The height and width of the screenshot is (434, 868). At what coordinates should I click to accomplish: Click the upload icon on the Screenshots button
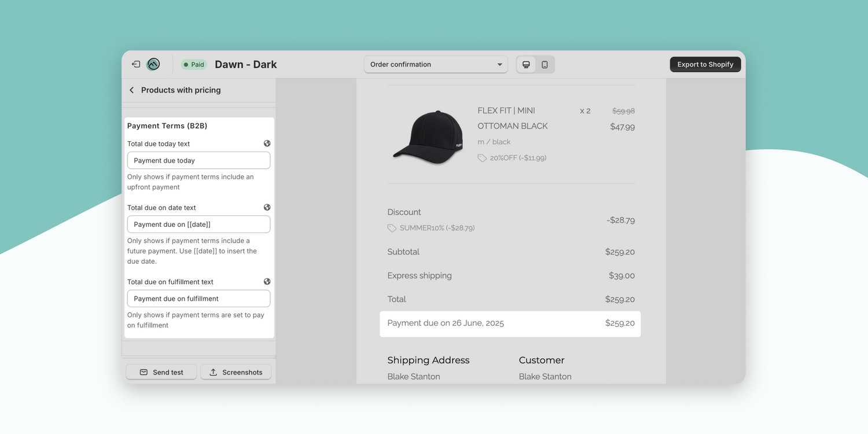[x=214, y=372]
